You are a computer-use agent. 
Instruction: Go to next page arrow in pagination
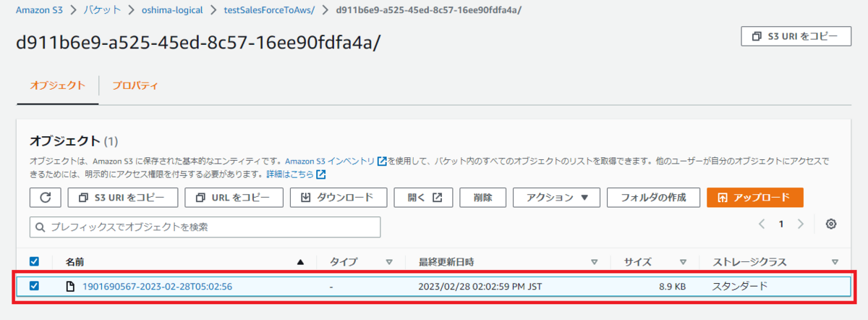pyautogui.click(x=800, y=224)
